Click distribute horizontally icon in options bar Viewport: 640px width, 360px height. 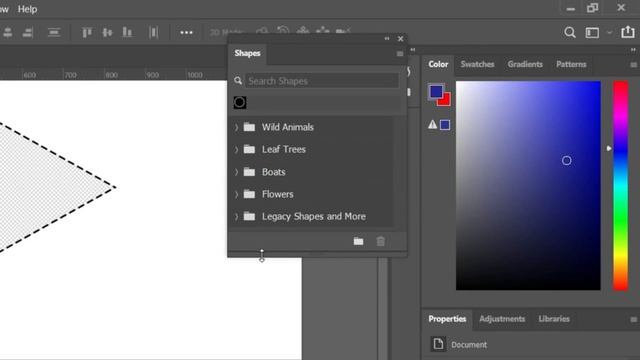pos(153,32)
